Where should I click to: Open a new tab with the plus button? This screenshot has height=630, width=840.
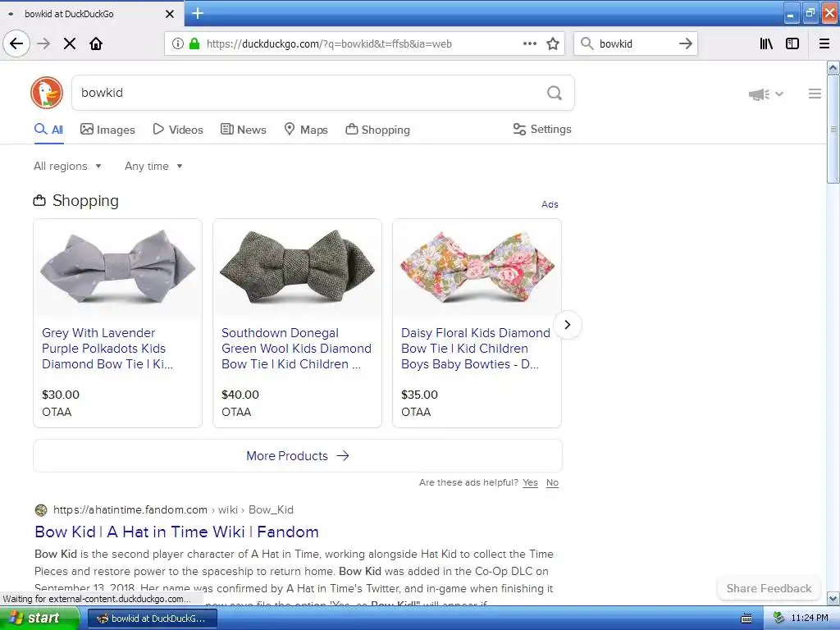[198, 13]
